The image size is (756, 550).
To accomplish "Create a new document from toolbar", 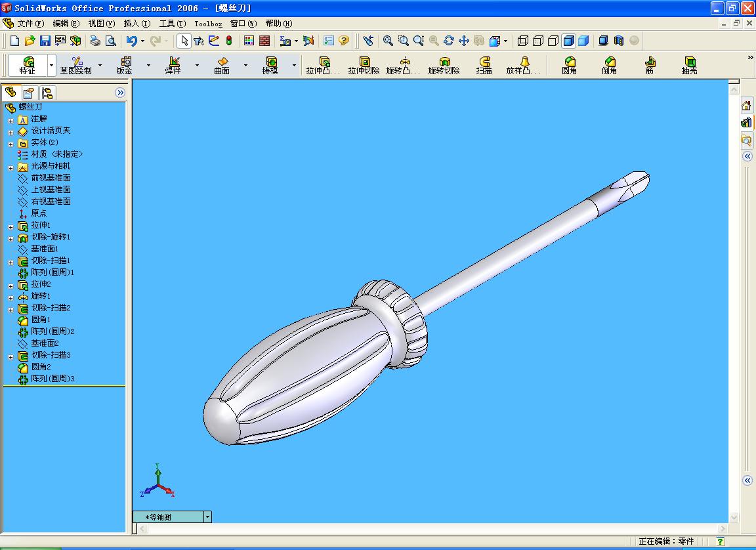I will click(14, 41).
